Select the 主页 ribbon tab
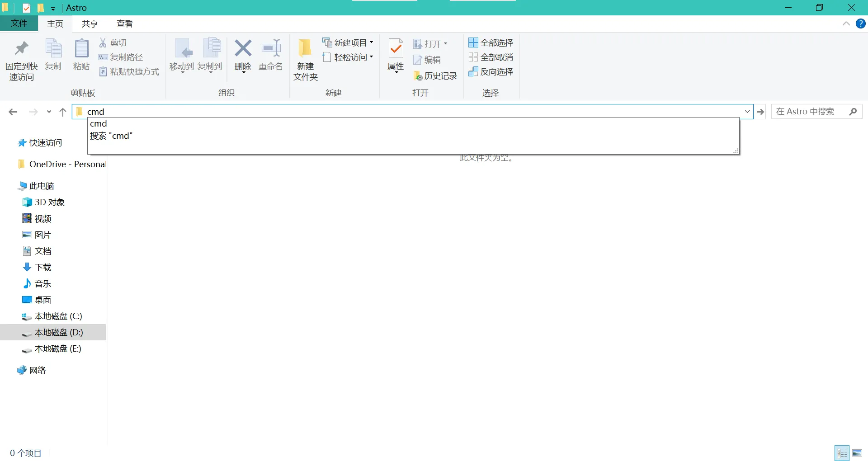 click(55, 24)
